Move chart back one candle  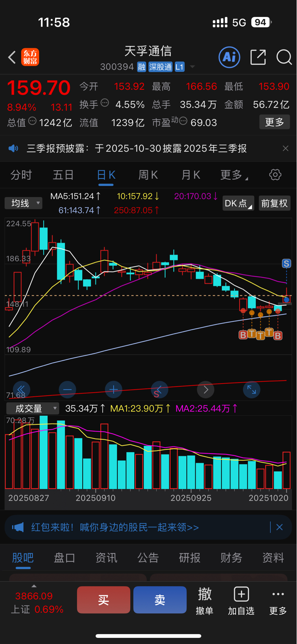coord(160,389)
